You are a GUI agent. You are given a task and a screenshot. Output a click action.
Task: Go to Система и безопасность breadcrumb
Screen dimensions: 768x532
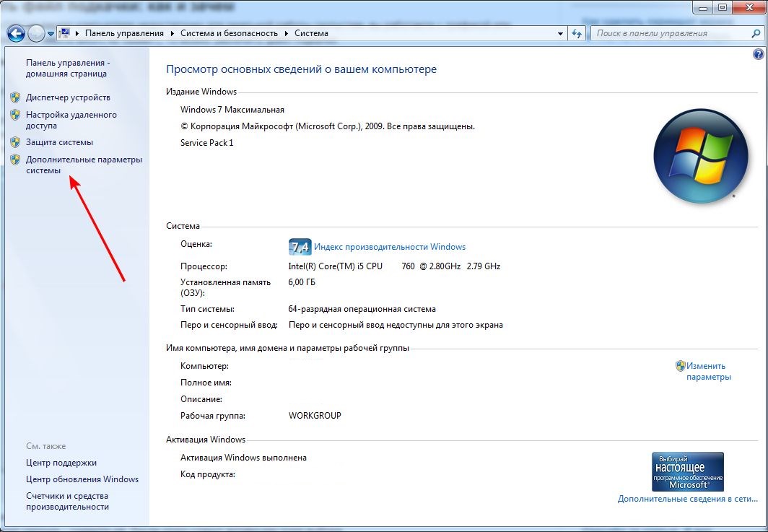click(x=229, y=33)
